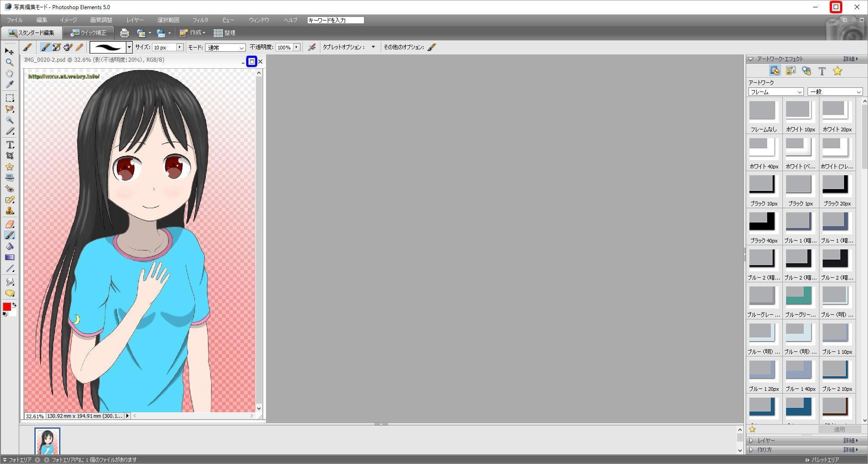Select the Hand tool
The height and width of the screenshot is (464, 868).
pyautogui.click(x=9, y=73)
